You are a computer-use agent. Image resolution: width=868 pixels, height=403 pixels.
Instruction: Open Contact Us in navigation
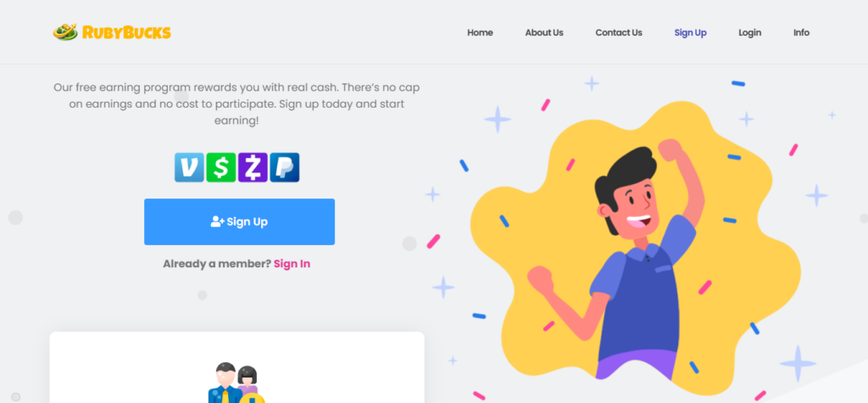(619, 33)
